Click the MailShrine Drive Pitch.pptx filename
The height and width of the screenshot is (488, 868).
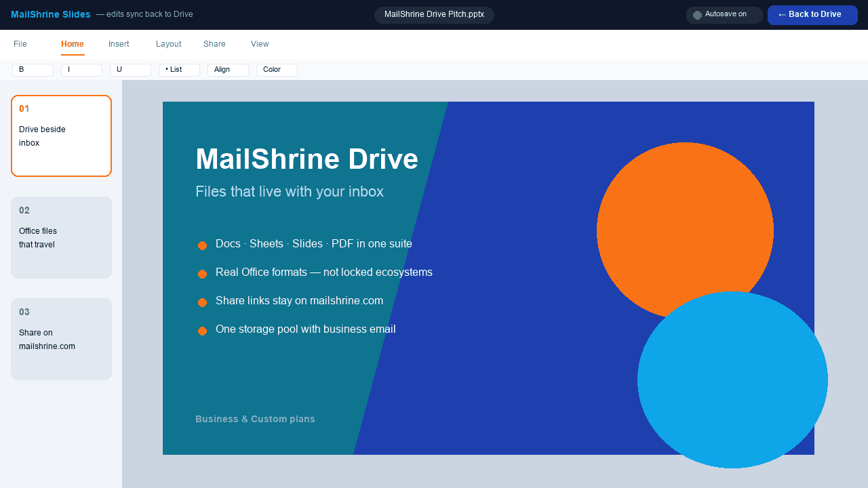(x=434, y=15)
